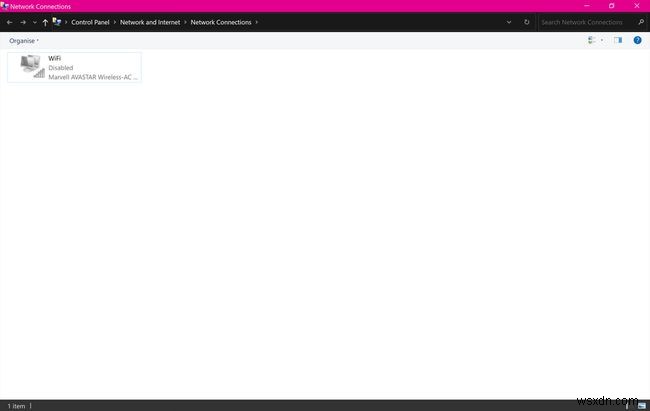Refresh the Network Connections view
This screenshot has height=411, width=650.
click(526, 22)
